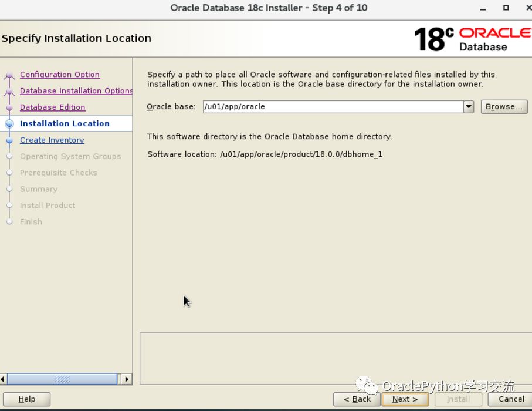
Task: Go to Database Installation Options step
Action: (x=76, y=90)
